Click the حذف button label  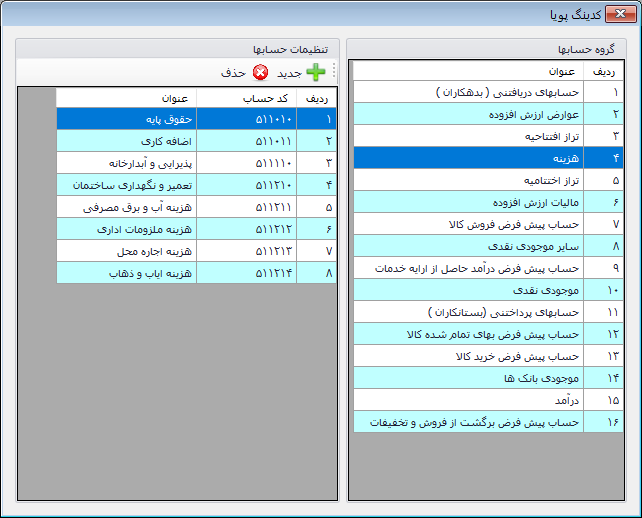[x=233, y=73]
